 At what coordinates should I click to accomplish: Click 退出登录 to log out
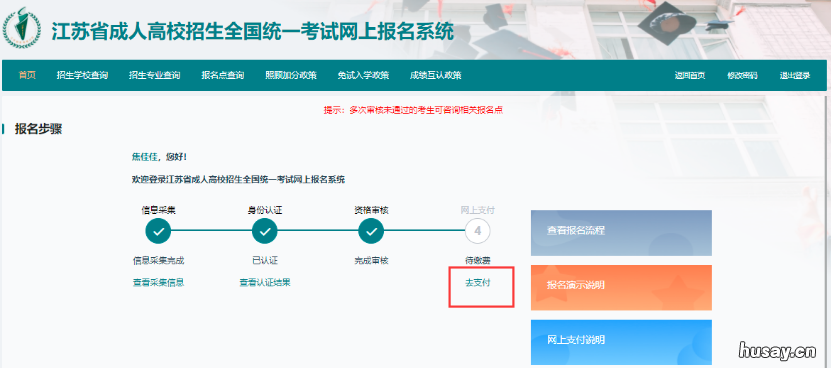tap(794, 75)
